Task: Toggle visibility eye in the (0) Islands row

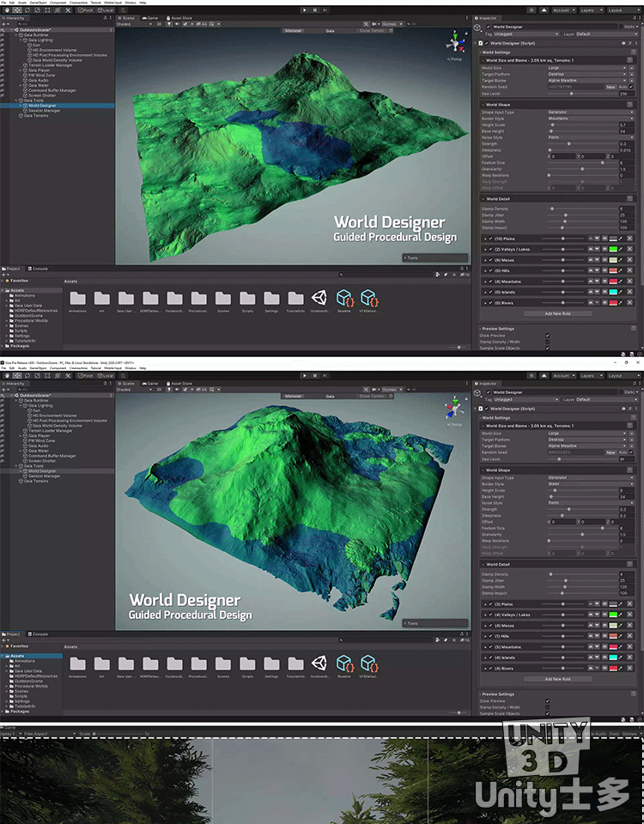Action: [x=605, y=292]
